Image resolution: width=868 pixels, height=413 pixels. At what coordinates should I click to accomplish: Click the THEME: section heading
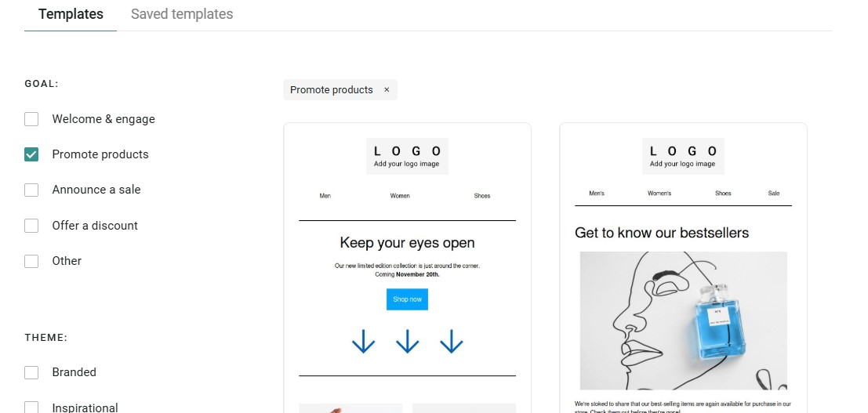tap(46, 337)
